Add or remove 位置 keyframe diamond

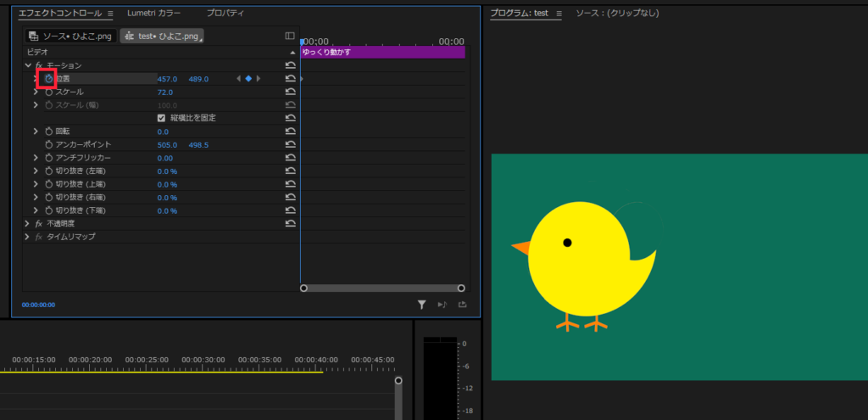click(x=248, y=79)
